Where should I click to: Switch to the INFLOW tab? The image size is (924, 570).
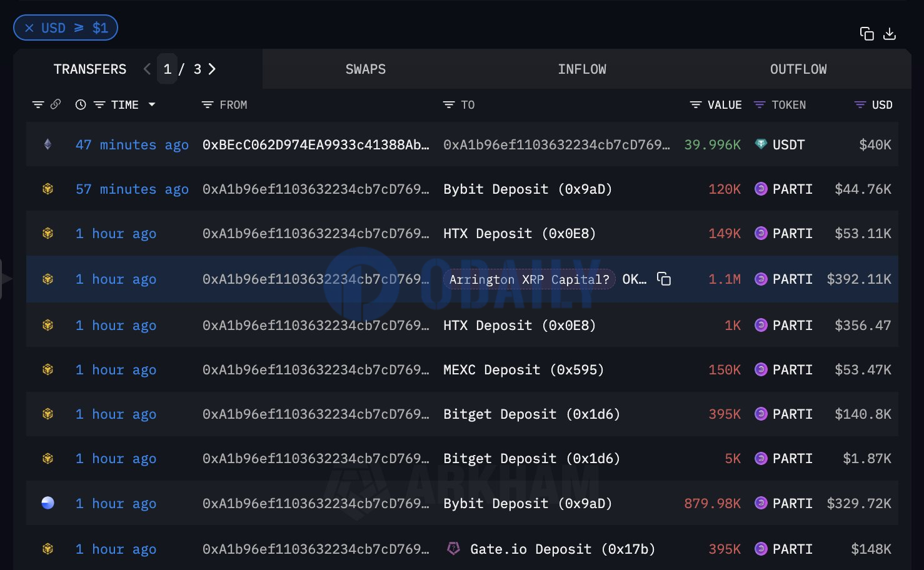(x=581, y=69)
